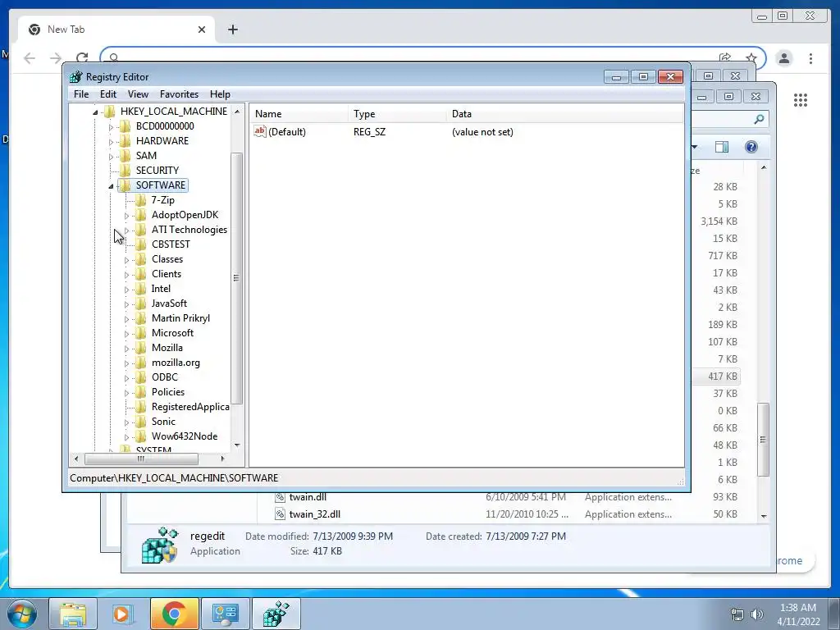This screenshot has width=840, height=630.
Task: Click tree pane scroll down arrow
Action: (x=237, y=445)
